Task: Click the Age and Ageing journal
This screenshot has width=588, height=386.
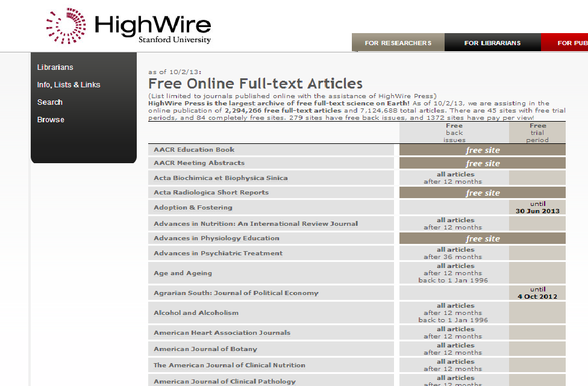Action: click(183, 273)
